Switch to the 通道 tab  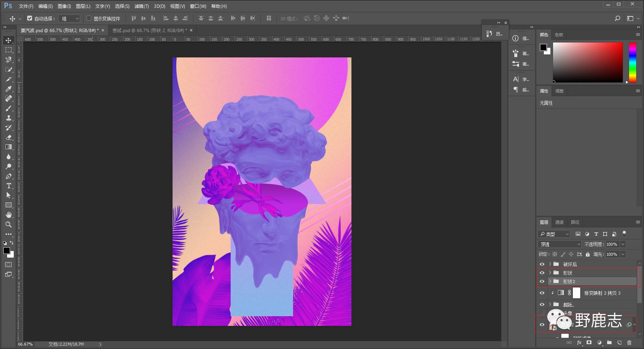(x=559, y=222)
